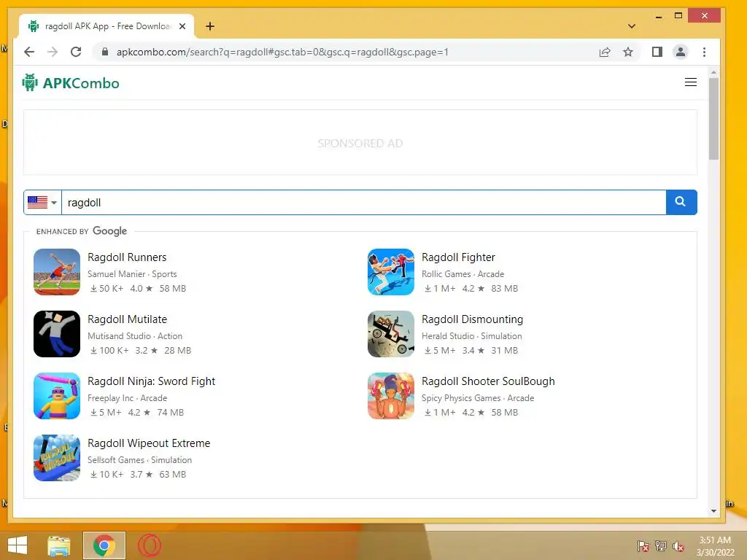Bookmark this page with the star icon
Image resolution: width=747 pixels, height=560 pixels.
[x=628, y=52]
